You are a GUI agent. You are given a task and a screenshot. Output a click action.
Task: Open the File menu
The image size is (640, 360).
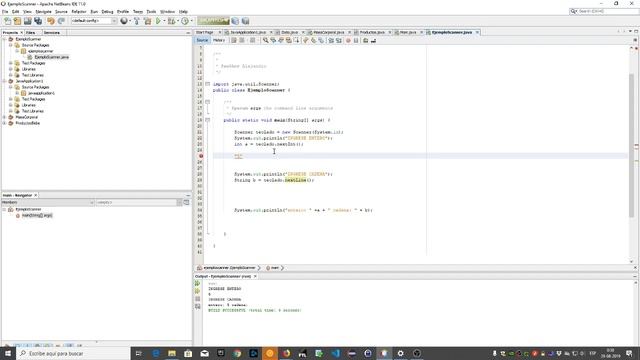click(x=5, y=12)
